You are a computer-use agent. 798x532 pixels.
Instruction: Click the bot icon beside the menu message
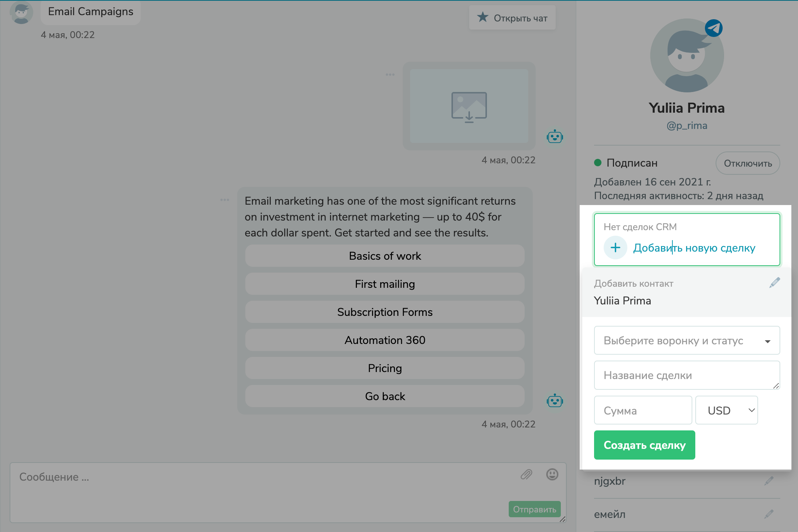click(555, 400)
